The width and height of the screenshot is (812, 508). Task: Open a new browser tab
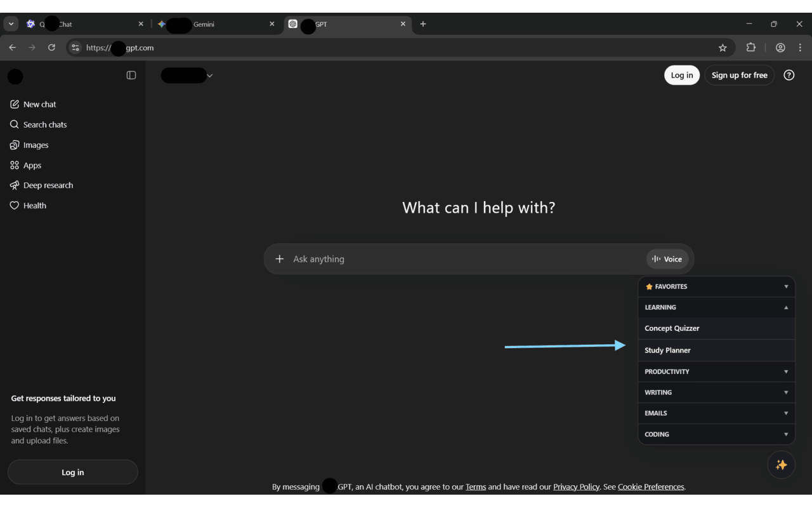click(x=423, y=24)
